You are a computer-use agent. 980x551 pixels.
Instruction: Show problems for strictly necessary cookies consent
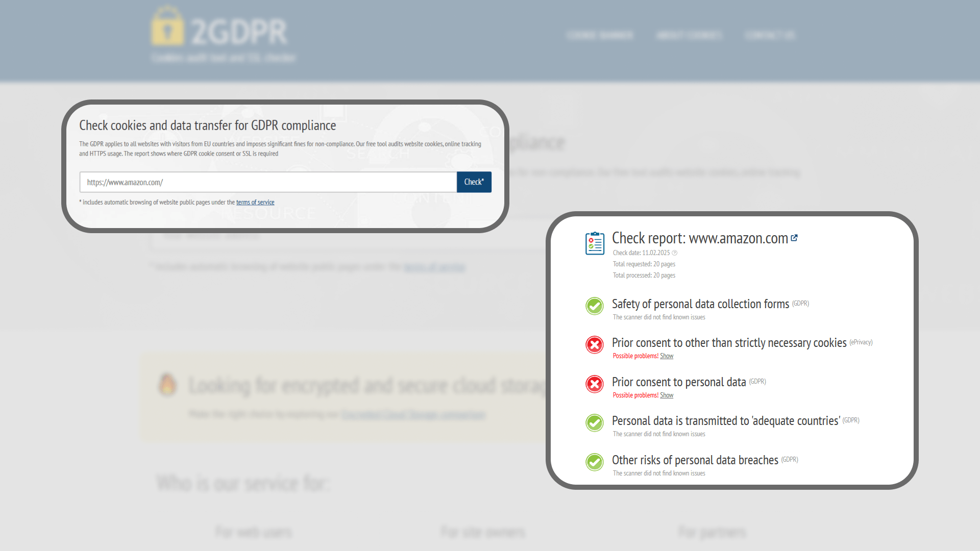pyautogui.click(x=667, y=356)
